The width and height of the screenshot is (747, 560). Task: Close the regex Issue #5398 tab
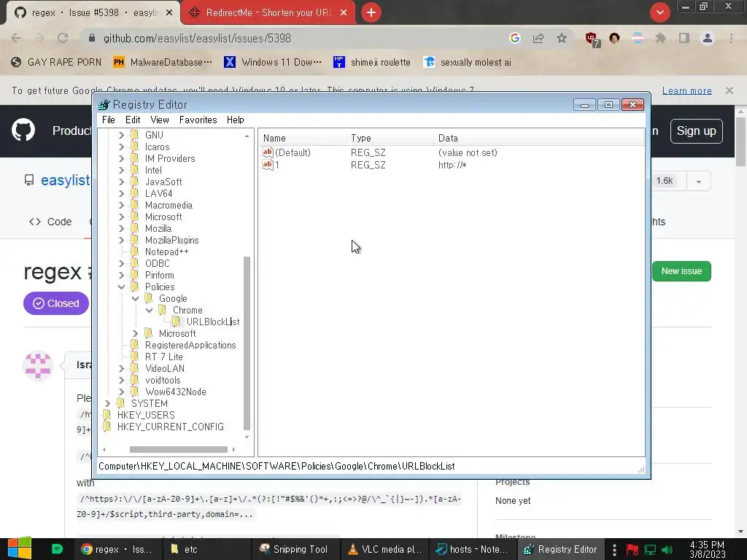click(x=169, y=13)
